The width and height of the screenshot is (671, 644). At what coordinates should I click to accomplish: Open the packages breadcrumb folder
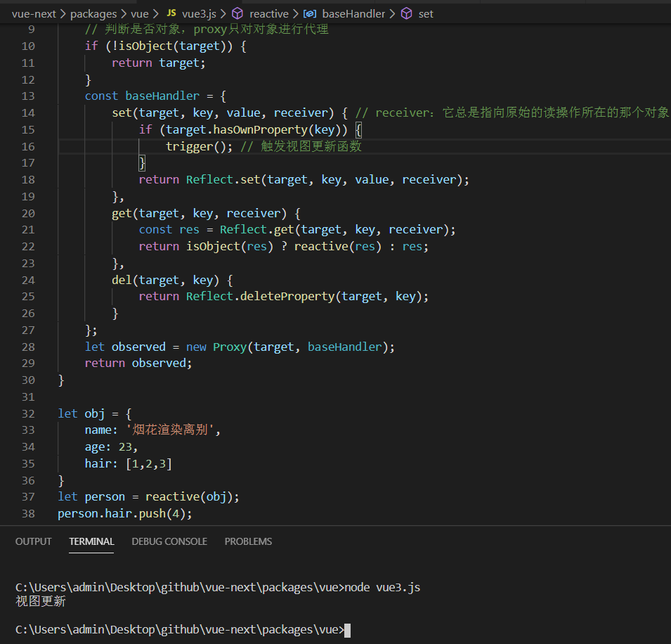(x=93, y=14)
